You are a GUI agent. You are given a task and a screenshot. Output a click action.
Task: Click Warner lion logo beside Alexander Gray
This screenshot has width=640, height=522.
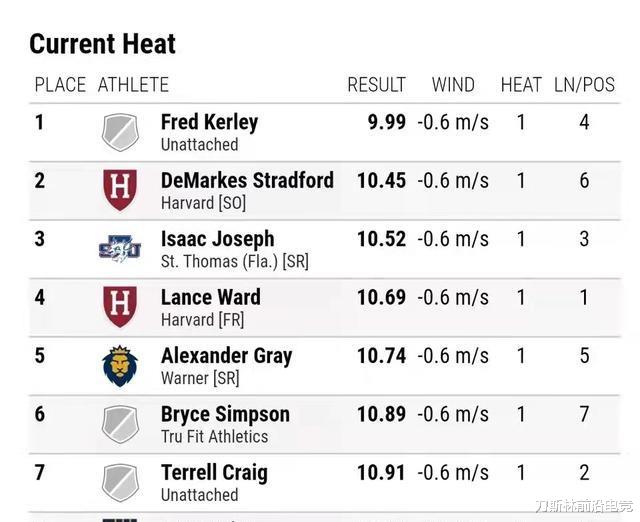(120, 366)
